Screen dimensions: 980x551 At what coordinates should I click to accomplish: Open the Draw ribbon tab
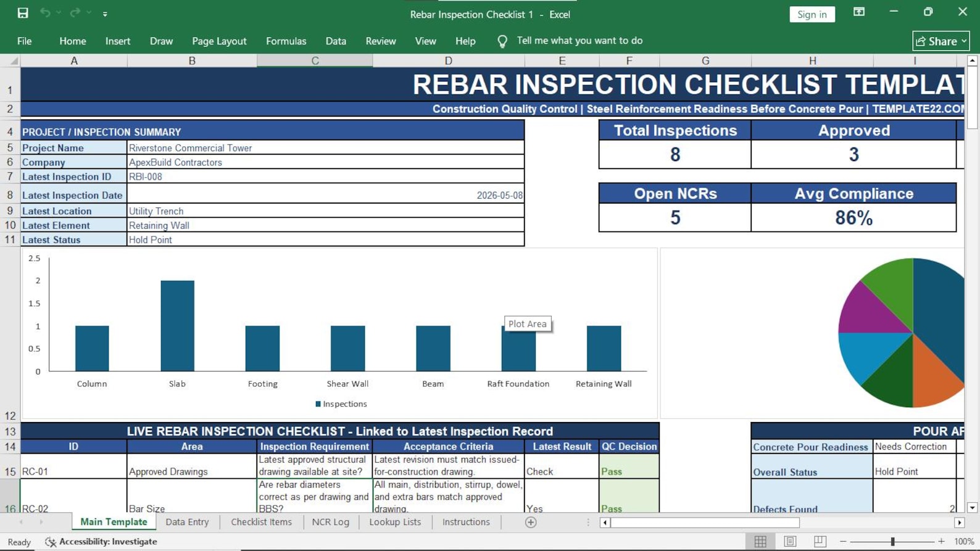click(161, 41)
